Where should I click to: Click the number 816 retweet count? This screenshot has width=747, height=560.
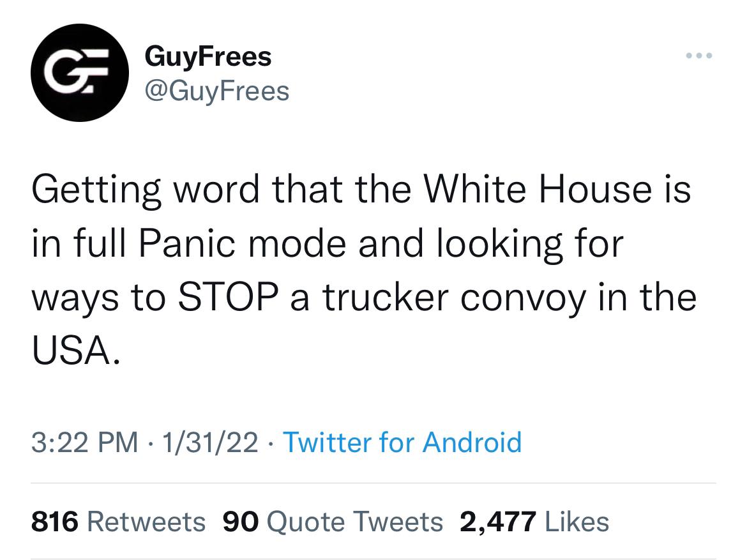[55, 521]
